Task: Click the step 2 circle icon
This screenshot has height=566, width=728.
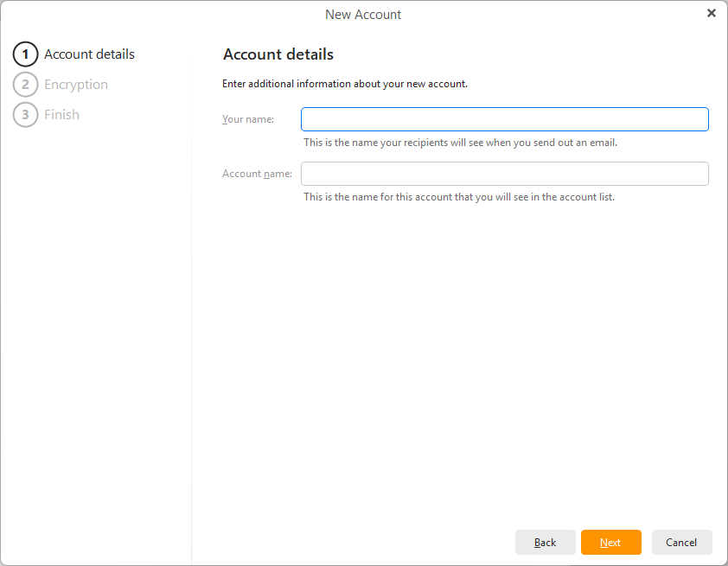Action: tap(25, 85)
